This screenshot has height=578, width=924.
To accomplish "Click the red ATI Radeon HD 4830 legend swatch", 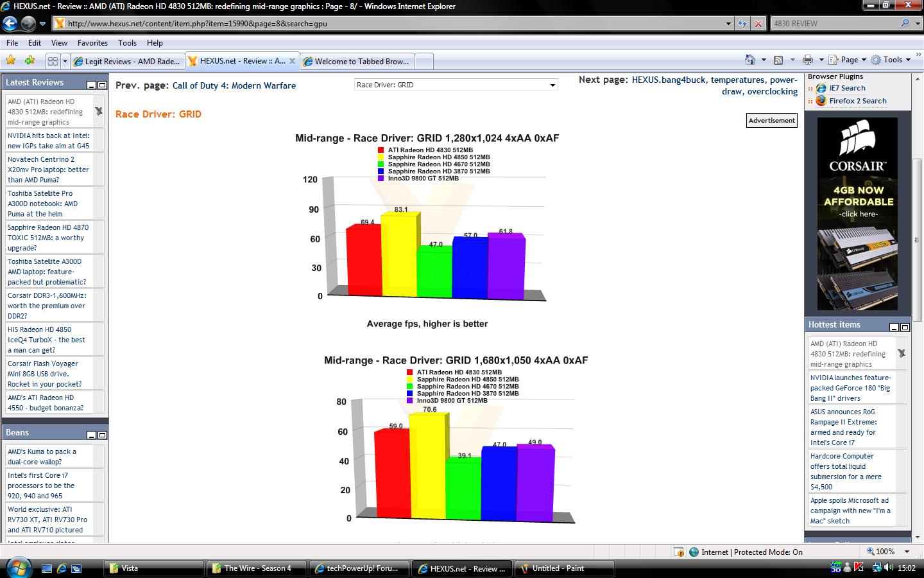I will tap(381, 150).
